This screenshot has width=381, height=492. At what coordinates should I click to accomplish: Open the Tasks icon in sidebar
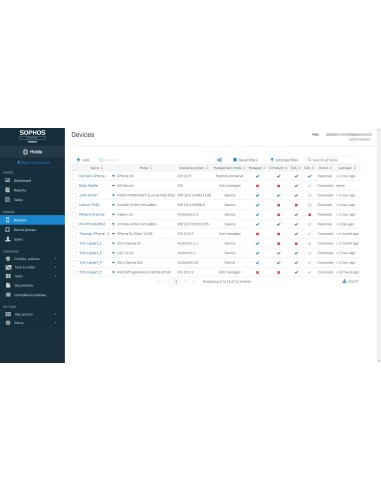[x=8, y=200]
